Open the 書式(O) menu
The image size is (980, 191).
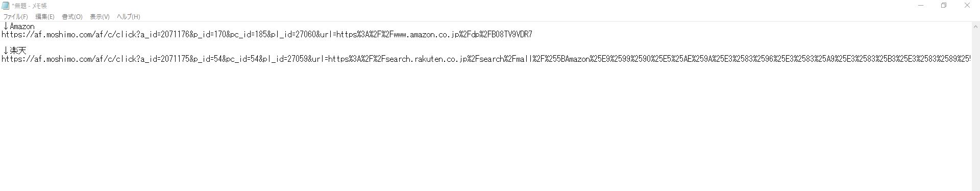click(x=72, y=17)
